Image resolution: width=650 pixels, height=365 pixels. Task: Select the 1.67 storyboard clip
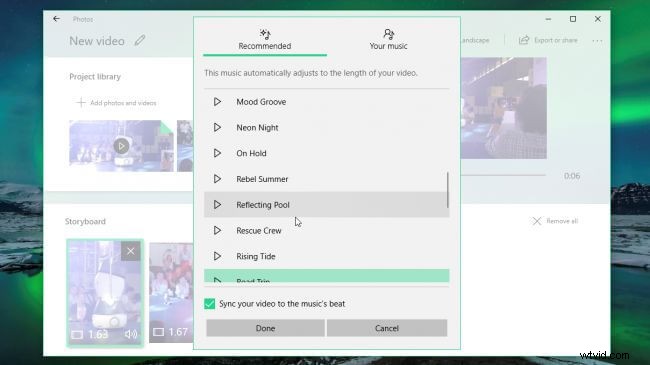click(x=171, y=293)
